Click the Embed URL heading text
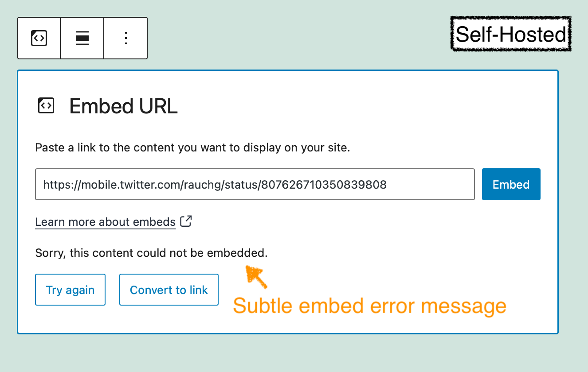Viewport: 588px width, 372px height. click(123, 106)
